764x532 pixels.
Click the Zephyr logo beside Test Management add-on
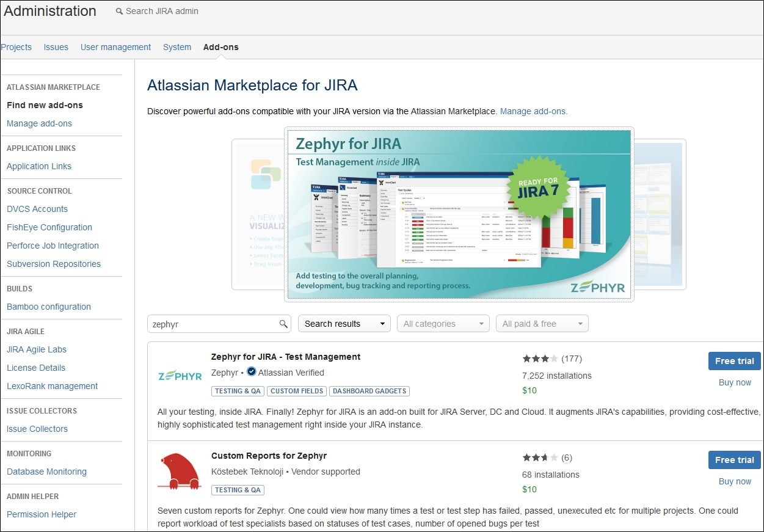click(x=180, y=375)
